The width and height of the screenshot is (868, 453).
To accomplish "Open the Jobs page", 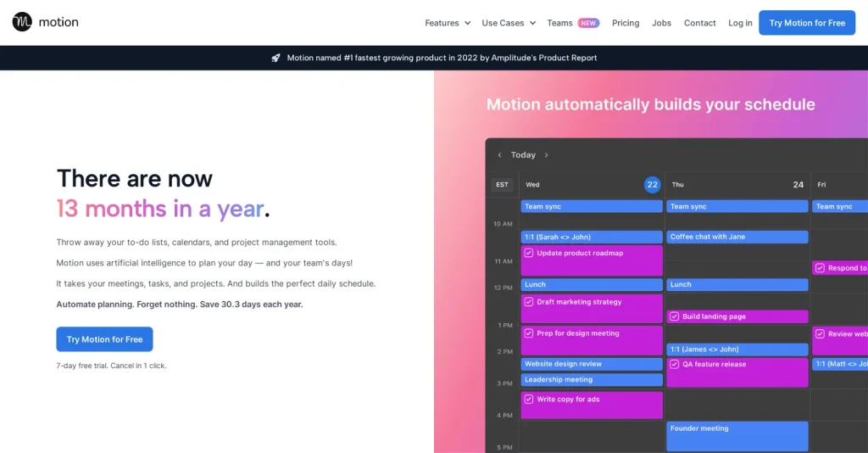I will point(661,23).
